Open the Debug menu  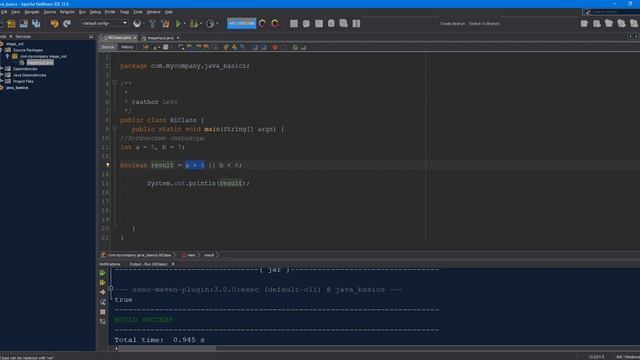coord(95,12)
